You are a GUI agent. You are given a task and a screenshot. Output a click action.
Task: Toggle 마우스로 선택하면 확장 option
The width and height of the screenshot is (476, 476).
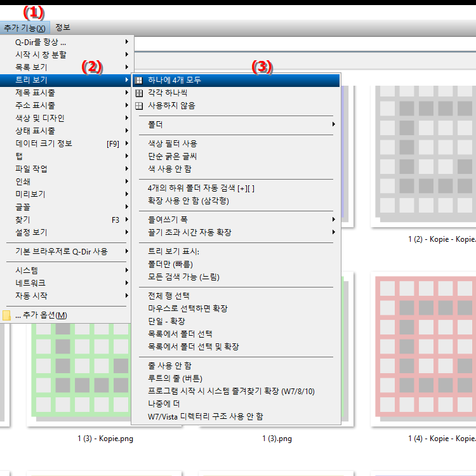tap(236, 308)
